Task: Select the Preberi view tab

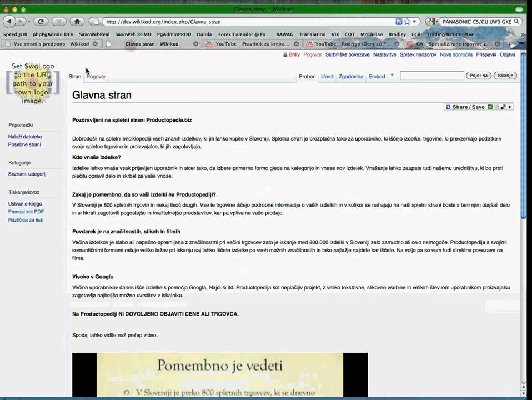Action: [x=307, y=77]
